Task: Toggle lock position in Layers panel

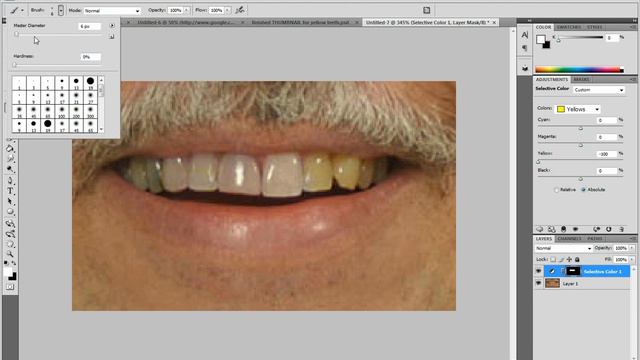Action: point(569,259)
